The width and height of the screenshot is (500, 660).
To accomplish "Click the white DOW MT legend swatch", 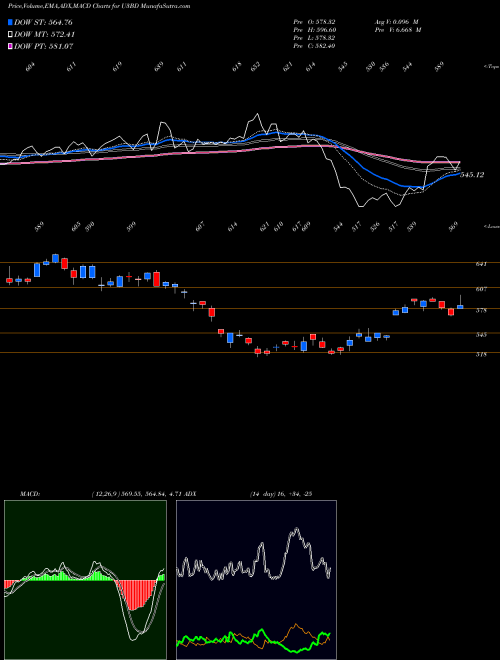I will coord(10,35).
